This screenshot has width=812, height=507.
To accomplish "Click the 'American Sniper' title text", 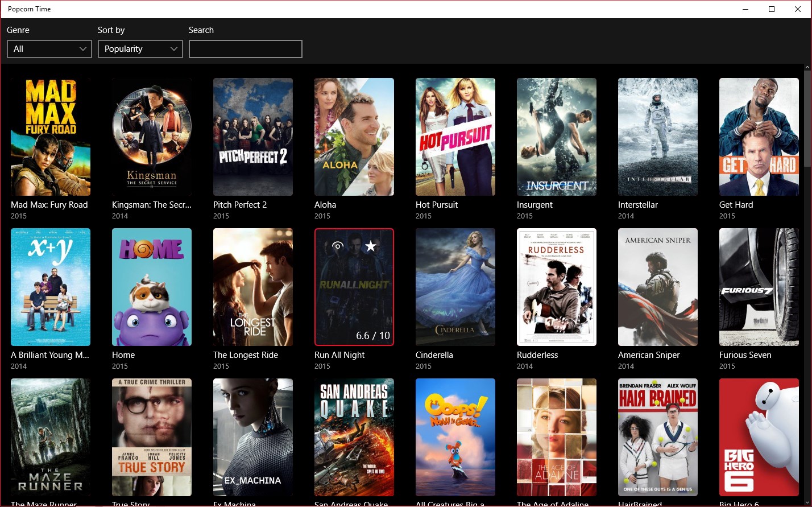I will (649, 355).
